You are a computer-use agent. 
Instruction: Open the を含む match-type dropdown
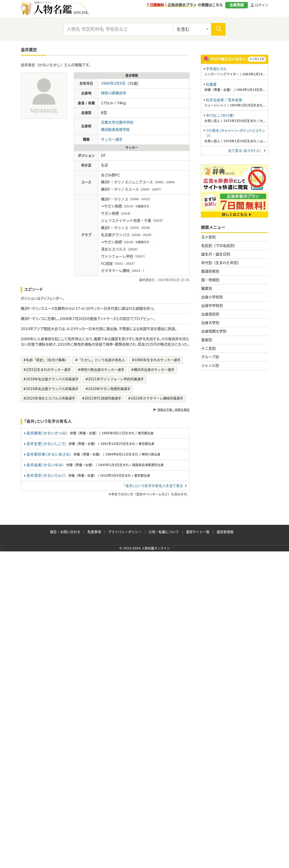click(x=192, y=29)
